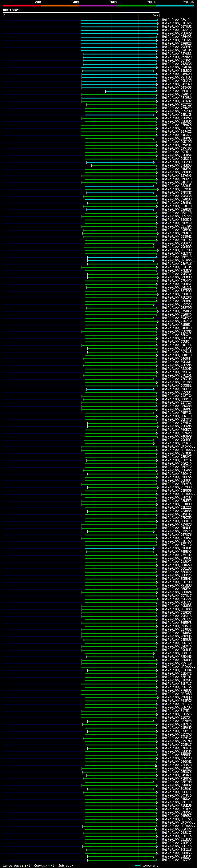Click hit label UniRef100_A7HA76
Image resolution: width=197 pixels, height=868 pixels.
177,125
